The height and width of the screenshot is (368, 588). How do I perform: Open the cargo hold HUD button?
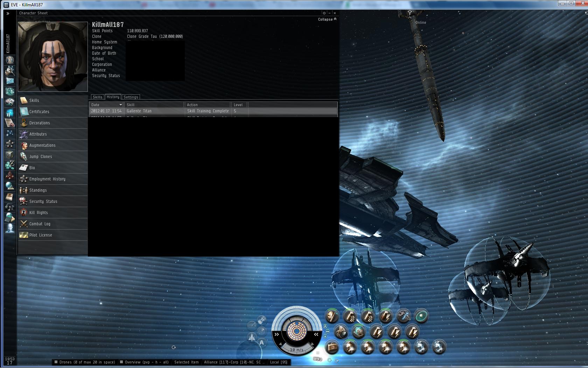262,320
